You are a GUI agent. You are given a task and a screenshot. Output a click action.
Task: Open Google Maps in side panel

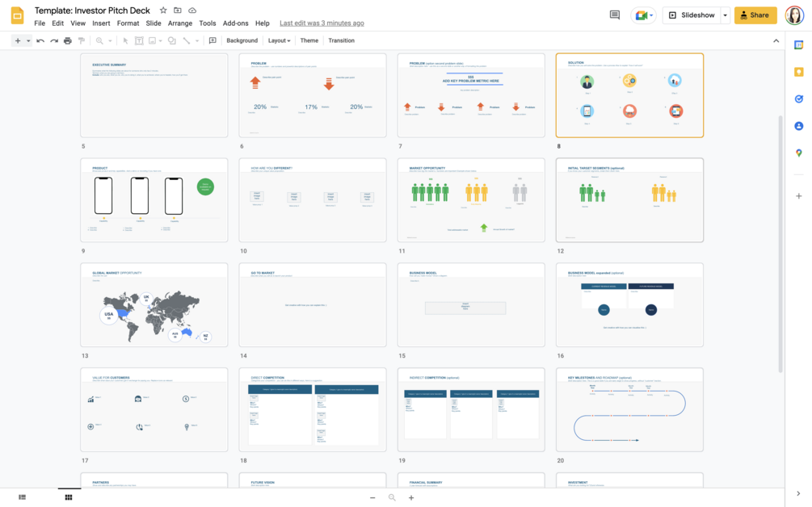(x=798, y=153)
